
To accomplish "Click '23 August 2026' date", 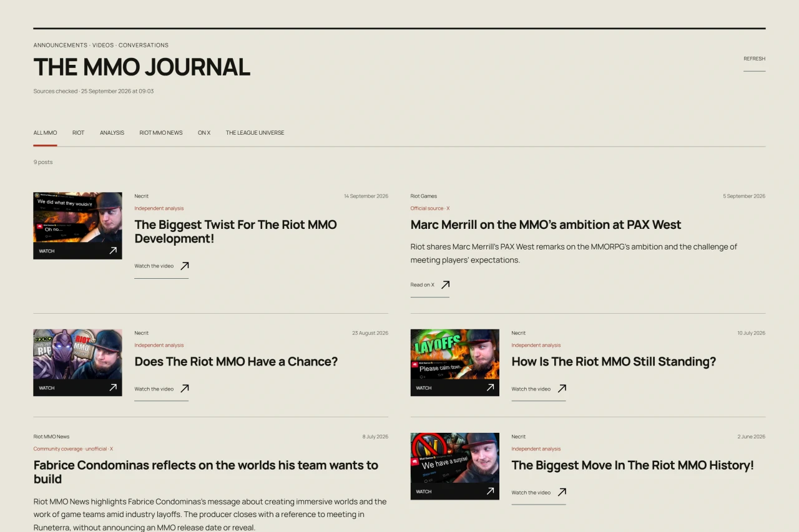I will pyautogui.click(x=370, y=333).
